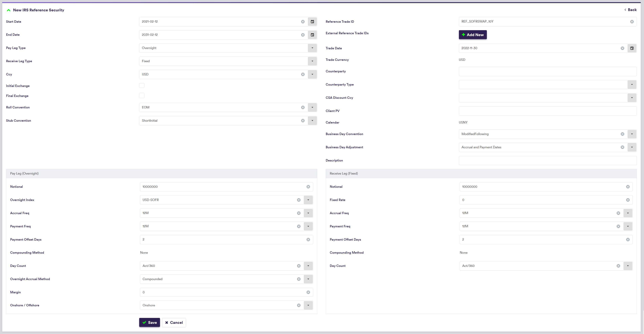Clear the Start Date value
644x334 pixels.
(303, 22)
